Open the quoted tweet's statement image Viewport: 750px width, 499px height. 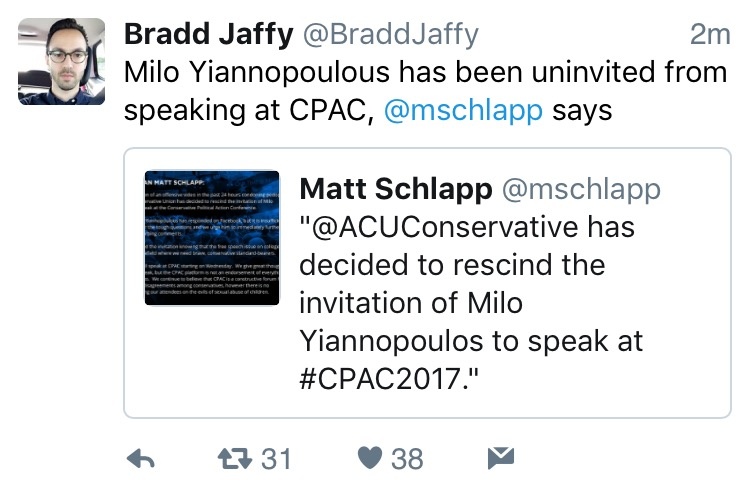(x=210, y=238)
